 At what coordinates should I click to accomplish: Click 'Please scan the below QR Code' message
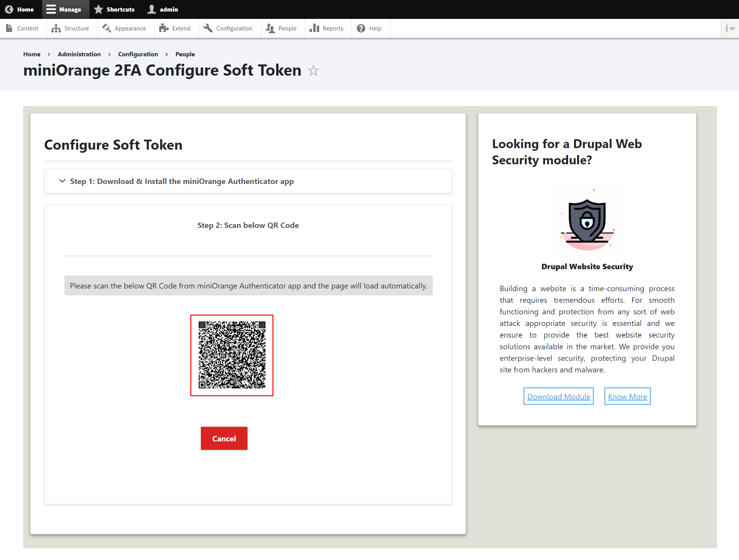pyautogui.click(x=249, y=286)
